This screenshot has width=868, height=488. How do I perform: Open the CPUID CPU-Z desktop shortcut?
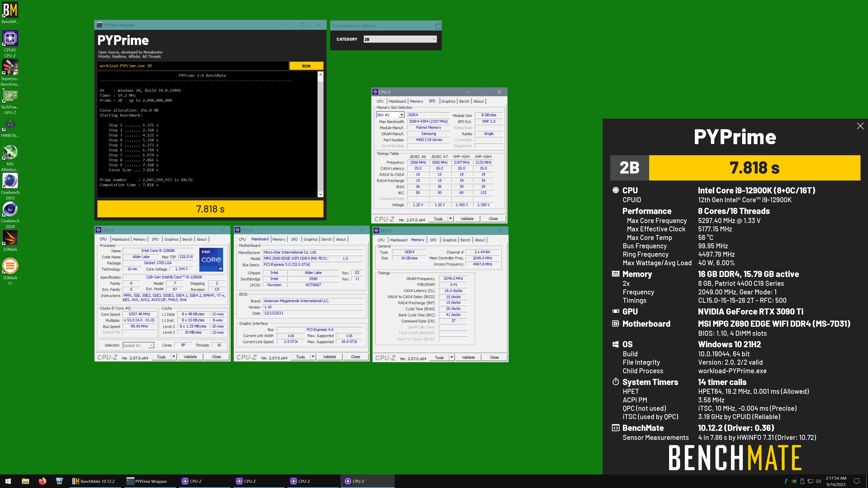pyautogui.click(x=10, y=44)
